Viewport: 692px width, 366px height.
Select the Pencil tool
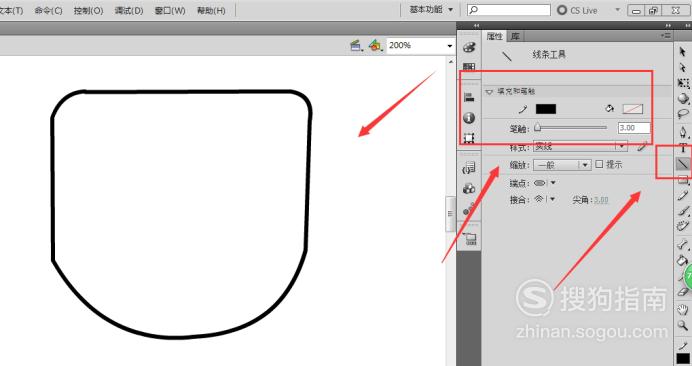pyautogui.click(x=683, y=195)
